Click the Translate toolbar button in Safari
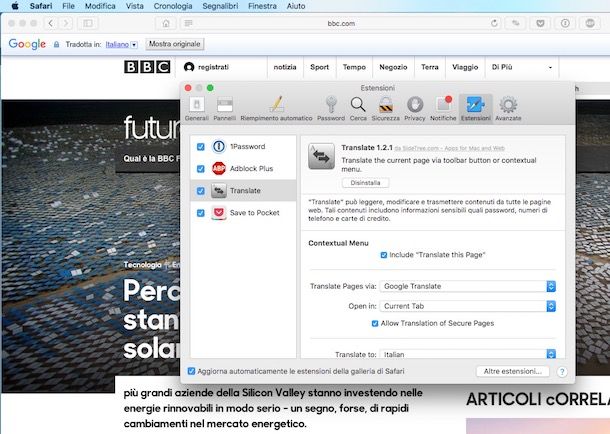610x434 pixels. click(x=515, y=23)
